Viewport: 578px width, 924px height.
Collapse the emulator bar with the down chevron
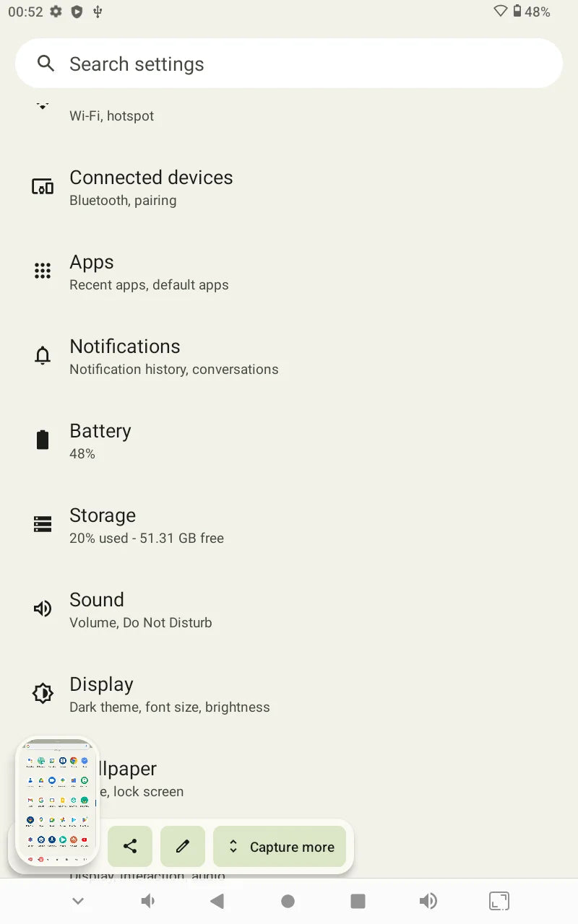tap(78, 901)
